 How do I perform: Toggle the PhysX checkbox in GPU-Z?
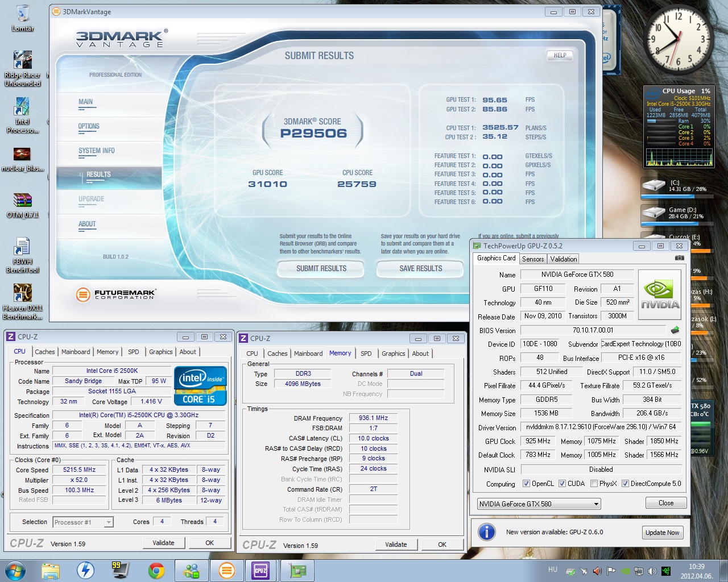594,484
